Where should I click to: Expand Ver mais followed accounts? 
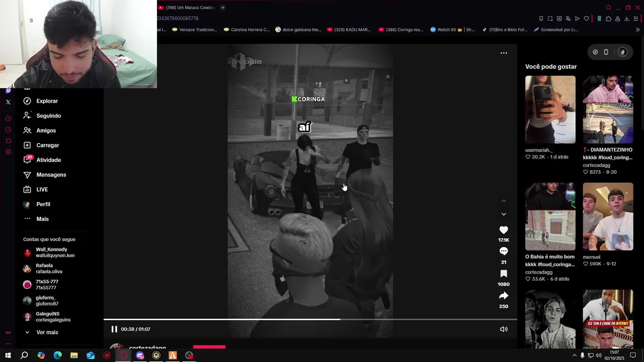point(41,332)
